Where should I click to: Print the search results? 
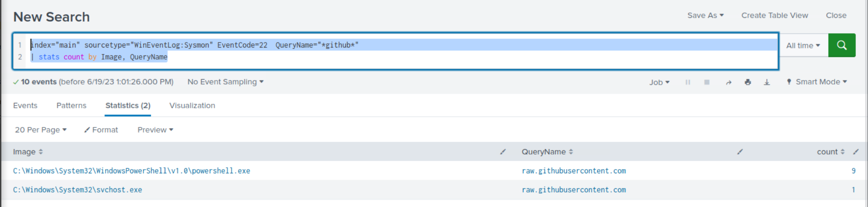tap(747, 82)
